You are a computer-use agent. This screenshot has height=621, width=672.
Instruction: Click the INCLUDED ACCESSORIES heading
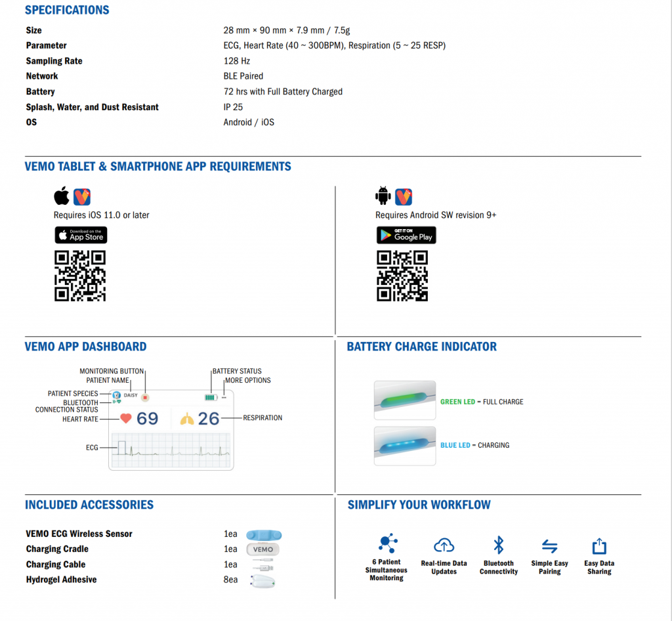[x=89, y=504]
